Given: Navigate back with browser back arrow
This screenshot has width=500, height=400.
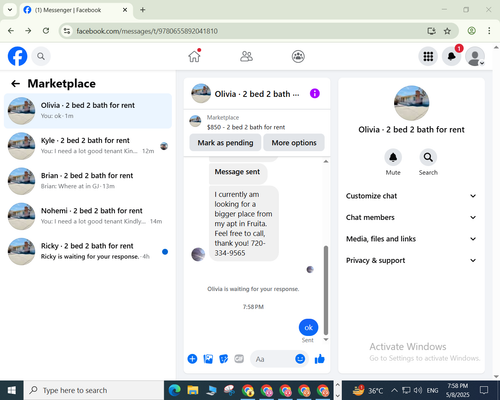Looking at the screenshot, I should click(11, 31).
